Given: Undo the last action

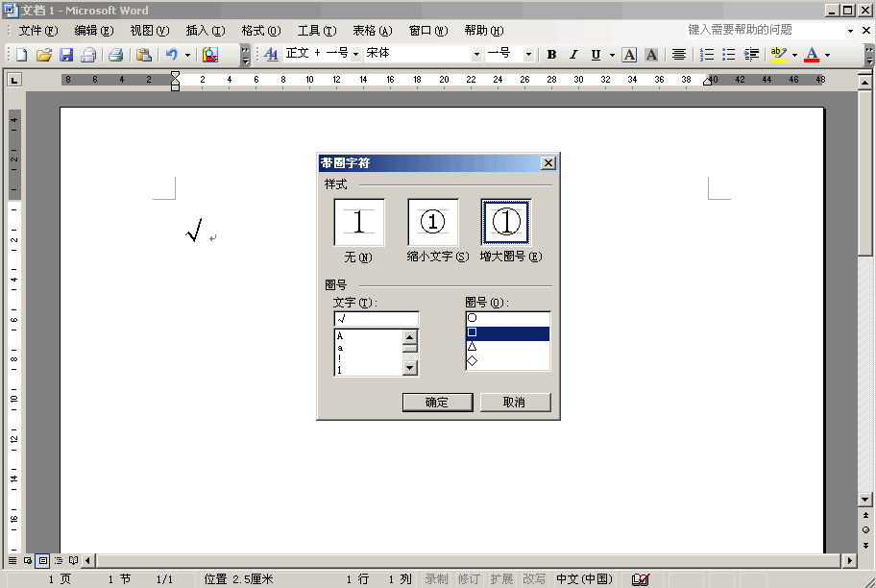Looking at the screenshot, I should coord(172,55).
